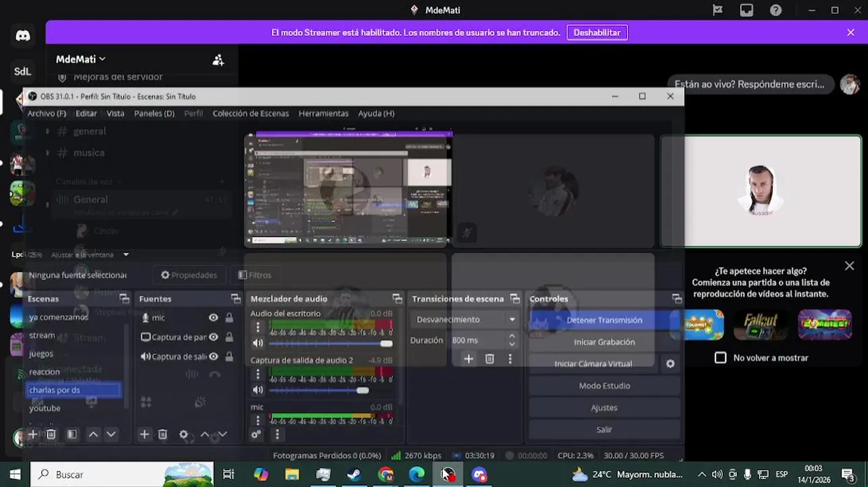Move source up in Fuentes toolbar
Image resolution: width=868 pixels, height=487 pixels.
coord(204,434)
